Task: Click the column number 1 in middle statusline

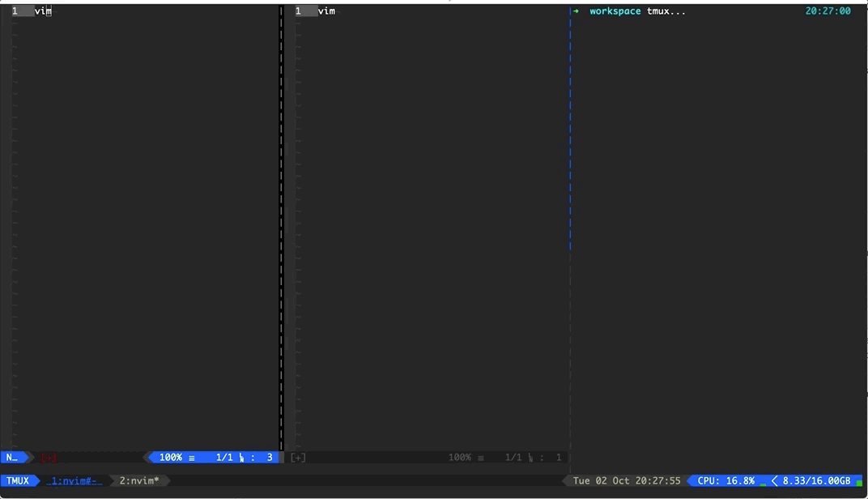Action: pyautogui.click(x=559, y=458)
